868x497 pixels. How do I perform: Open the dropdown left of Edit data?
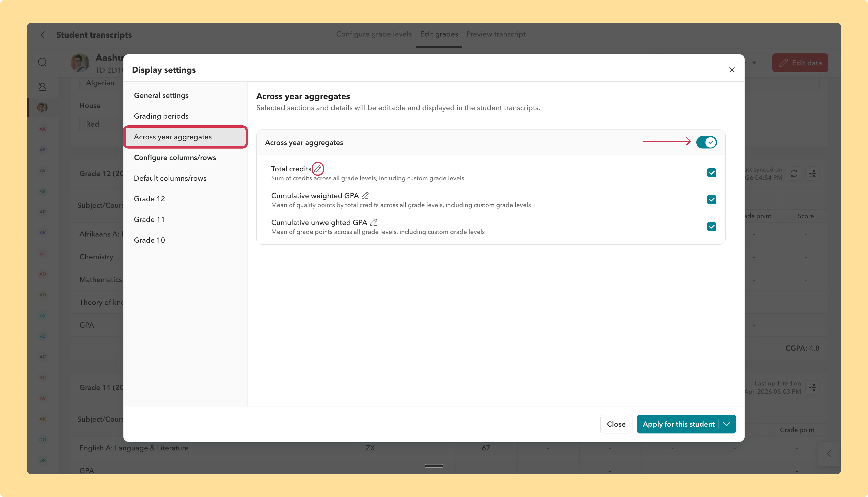tap(754, 63)
